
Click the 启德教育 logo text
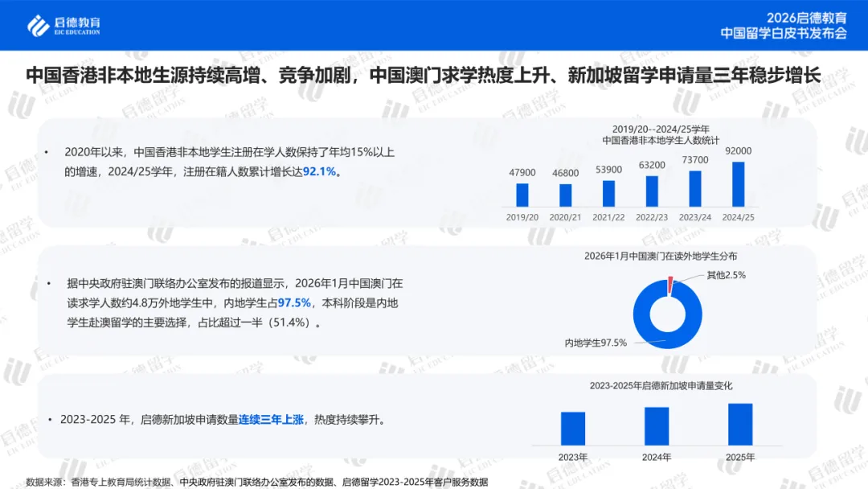[x=77, y=23]
